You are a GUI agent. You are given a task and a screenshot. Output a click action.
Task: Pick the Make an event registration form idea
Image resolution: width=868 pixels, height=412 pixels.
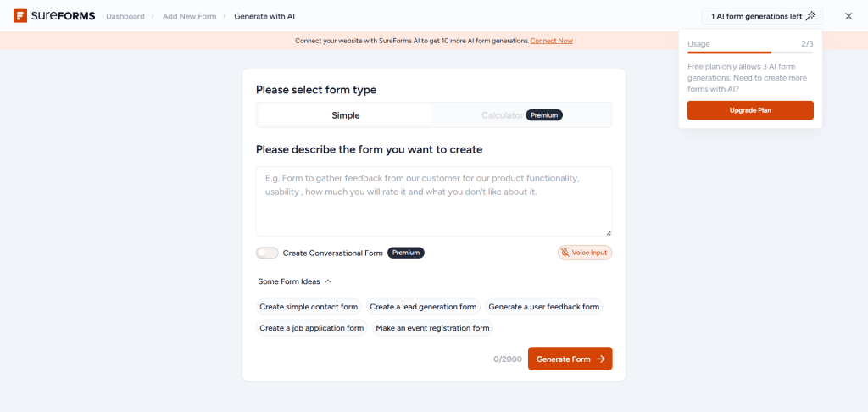tap(432, 328)
